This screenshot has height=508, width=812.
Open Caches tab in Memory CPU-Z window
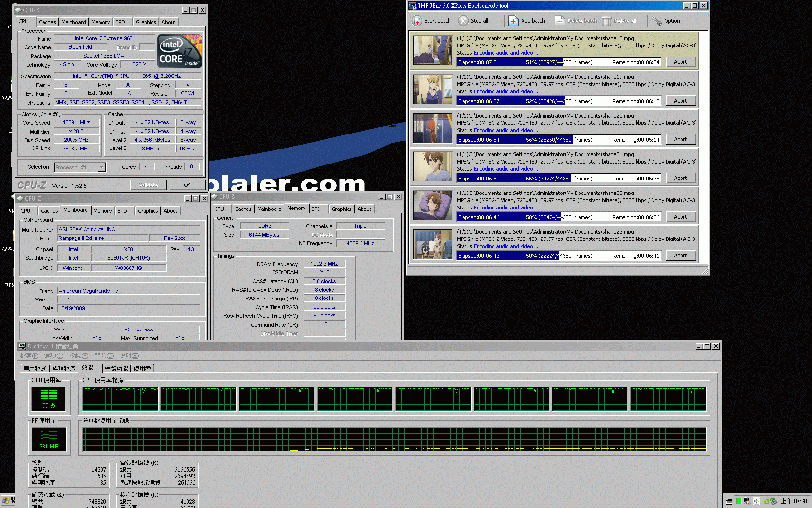coord(243,209)
